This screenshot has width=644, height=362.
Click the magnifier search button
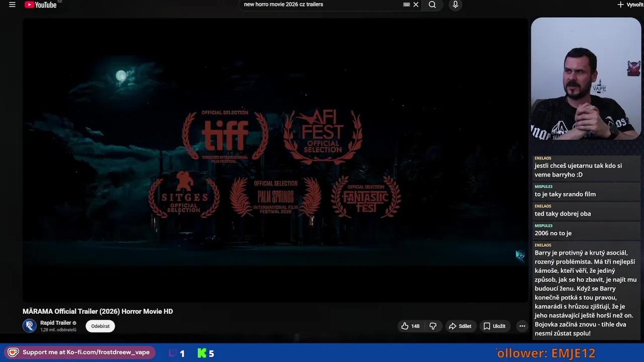(432, 5)
